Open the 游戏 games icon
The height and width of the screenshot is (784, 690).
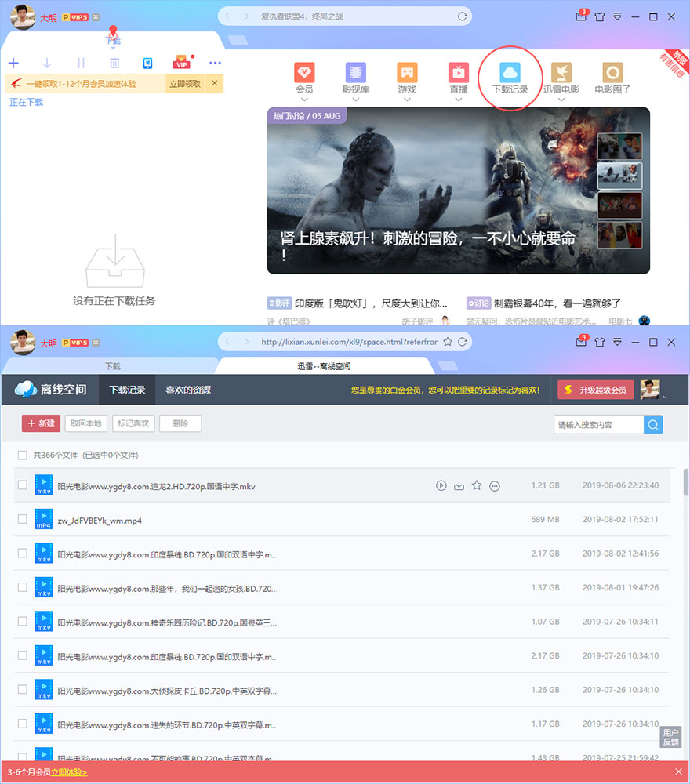(407, 72)
